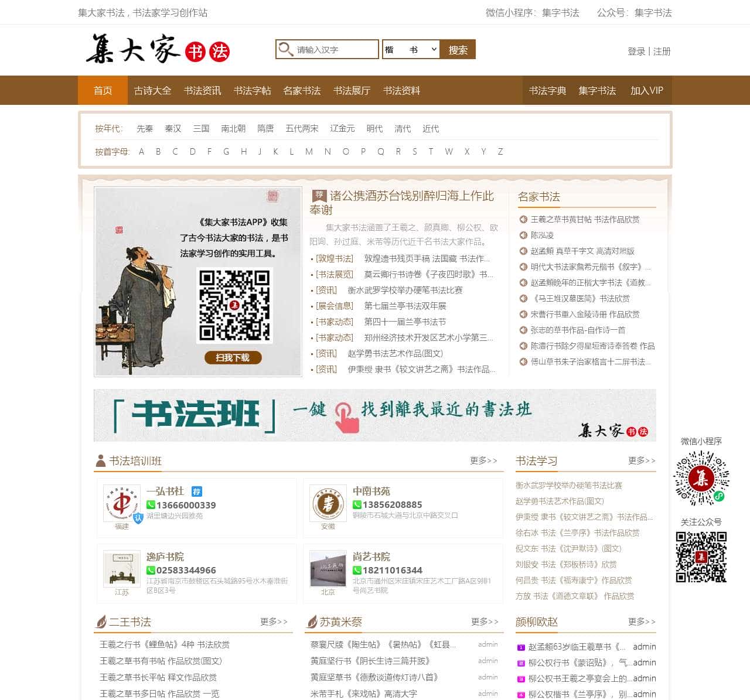The width and height of the screenshot is (750, 700).
Task: Click speaker icon before 王羲之草书黄甘帖 entry
Action: click(524, 220)
